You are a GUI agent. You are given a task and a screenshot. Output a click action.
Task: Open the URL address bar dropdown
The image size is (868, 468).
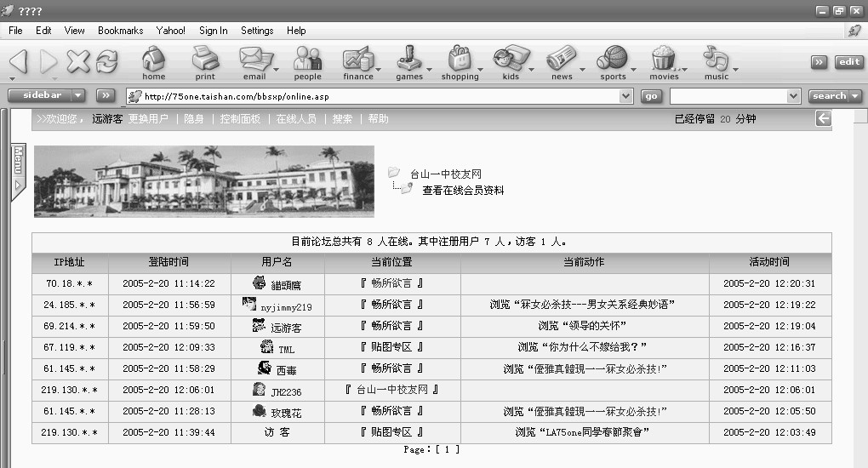click(626, 96)
